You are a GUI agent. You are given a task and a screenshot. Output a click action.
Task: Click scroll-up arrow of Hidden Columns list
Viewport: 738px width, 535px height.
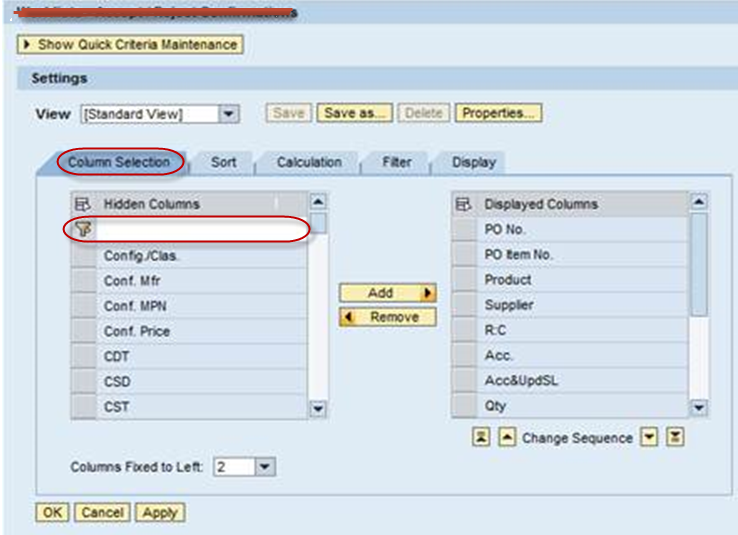click(318, 202)
